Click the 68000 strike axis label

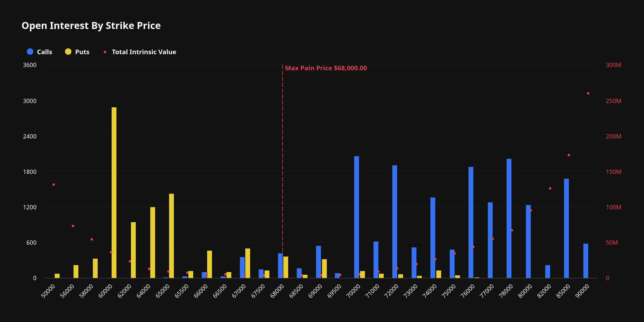tap(277, 291)
